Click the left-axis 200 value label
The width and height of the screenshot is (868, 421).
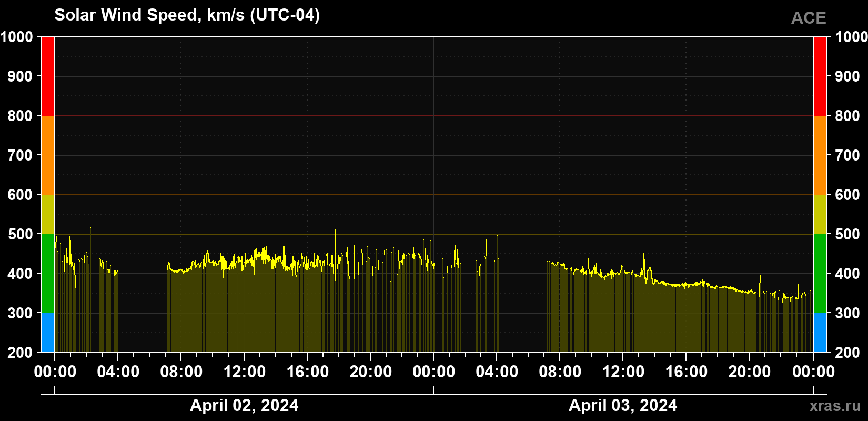(20, 353)
